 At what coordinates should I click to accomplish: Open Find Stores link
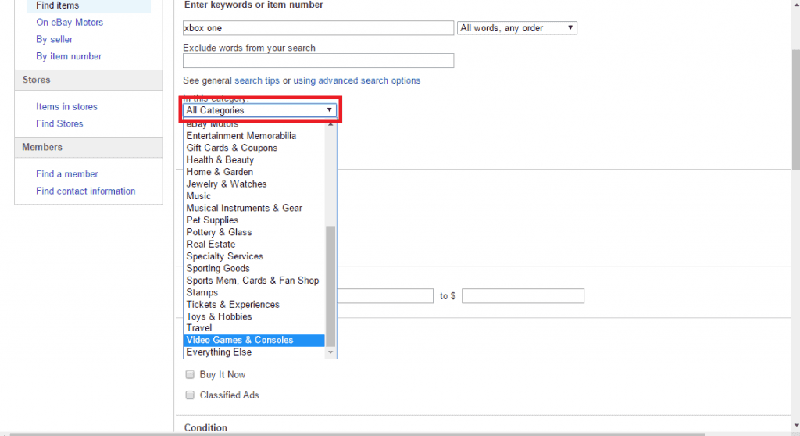(x=60, y=123)
